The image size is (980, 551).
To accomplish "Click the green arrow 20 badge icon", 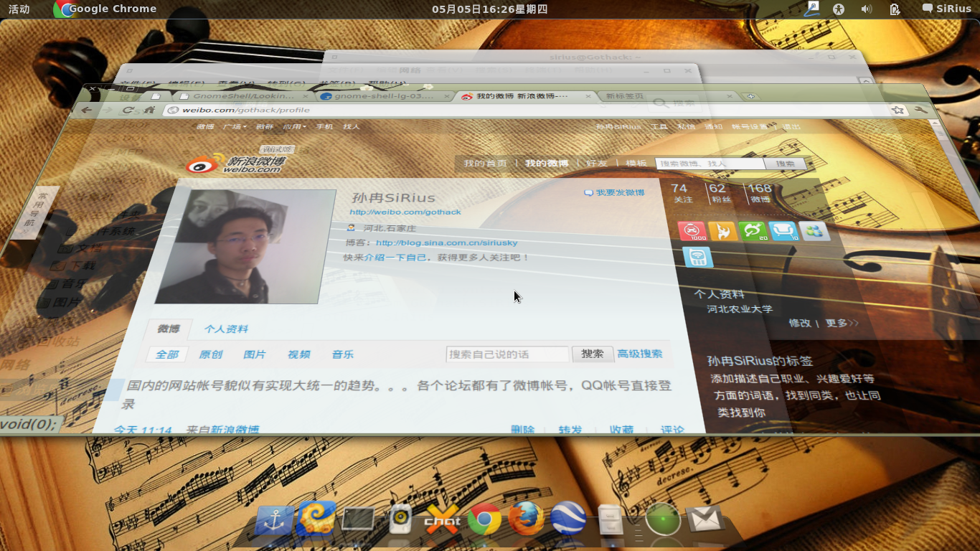I will coord(753,231).
